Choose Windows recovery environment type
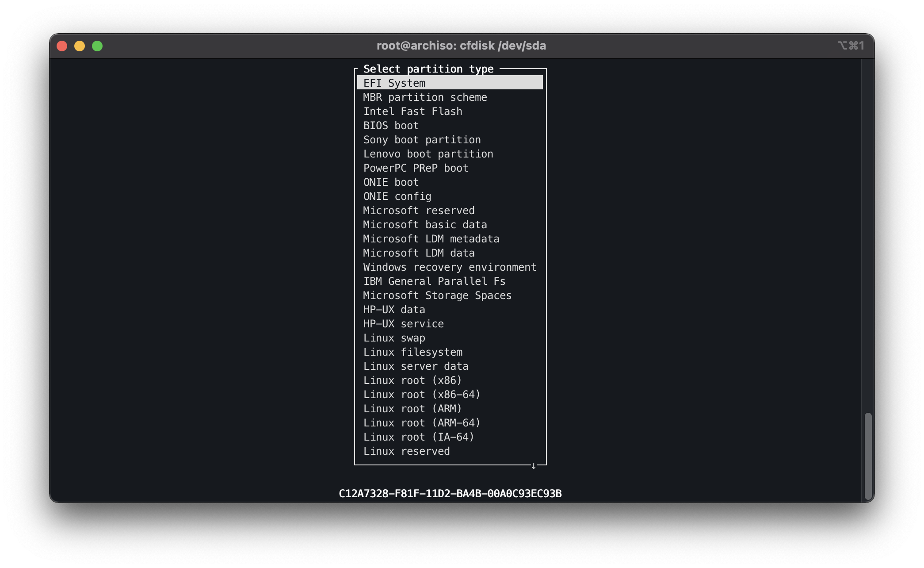 [x=450, y=267]
